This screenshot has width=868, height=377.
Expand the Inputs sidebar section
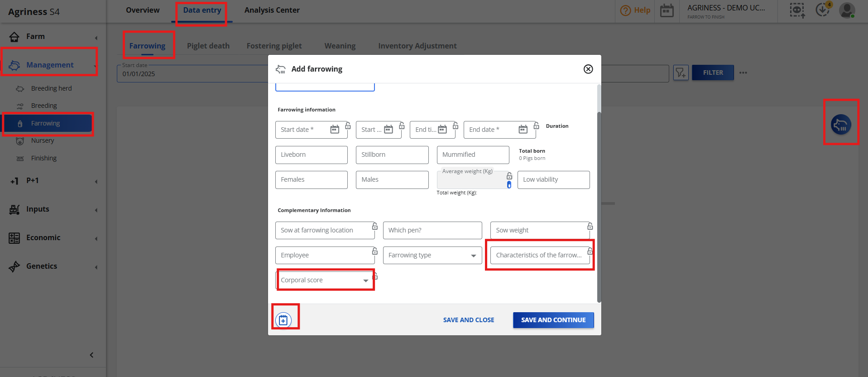pos(53,209)
